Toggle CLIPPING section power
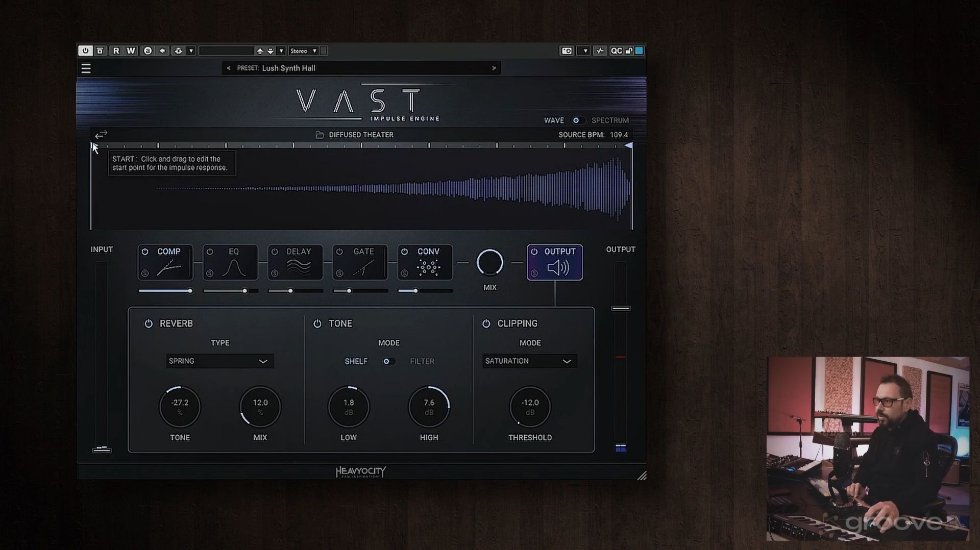The width and height of the screenshot is (980, 550). [x=486, y=323]
